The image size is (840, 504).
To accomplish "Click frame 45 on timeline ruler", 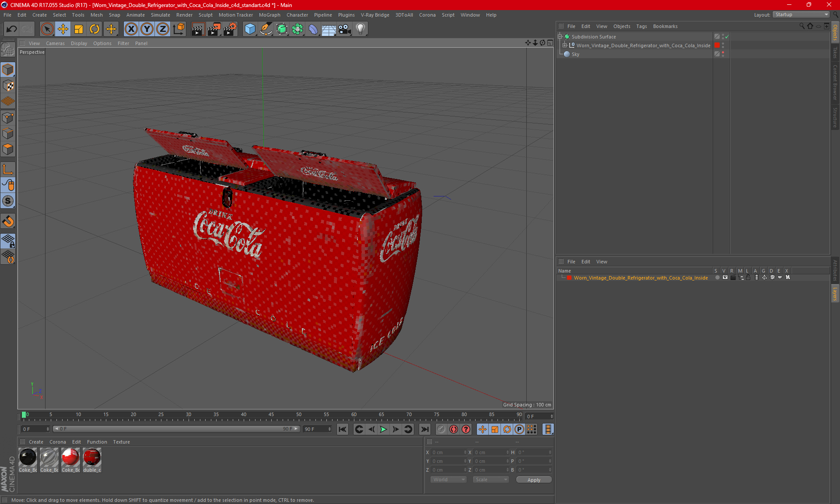I will 271,415.
